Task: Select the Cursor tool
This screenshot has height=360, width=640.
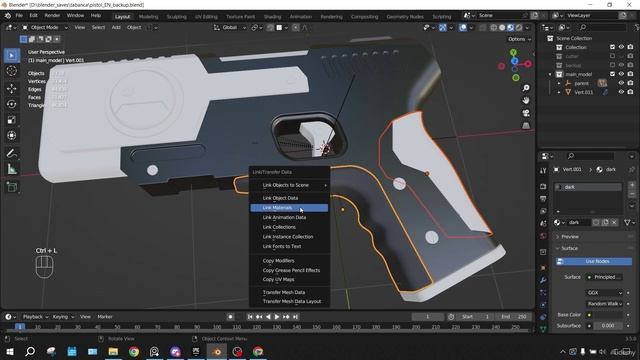Action: (12, 71)
